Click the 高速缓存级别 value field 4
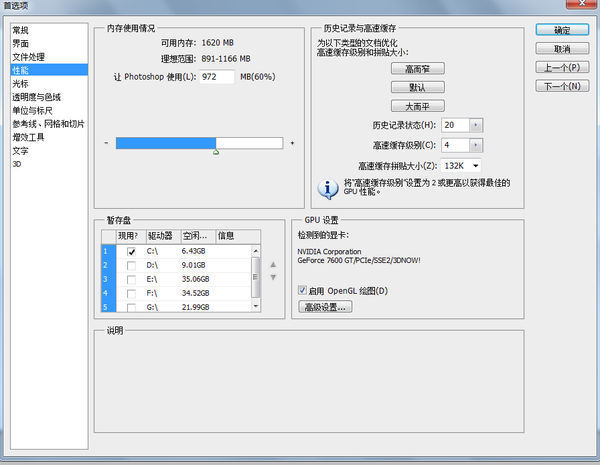This screenshot has width=600, height=465. click(x=455, y=145)
